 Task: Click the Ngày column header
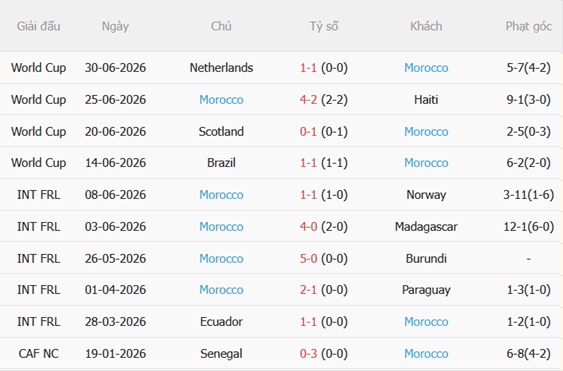click(x=115, y=26)
